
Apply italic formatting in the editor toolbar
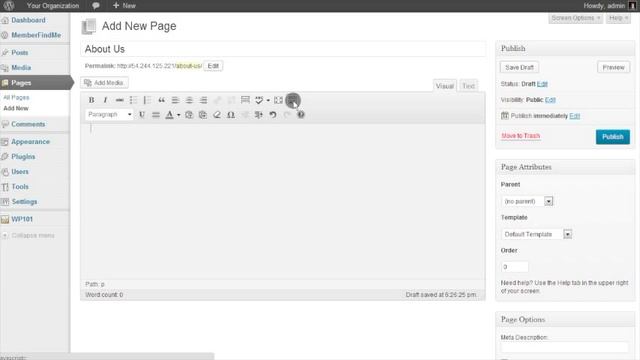click(x=105, y=100)
